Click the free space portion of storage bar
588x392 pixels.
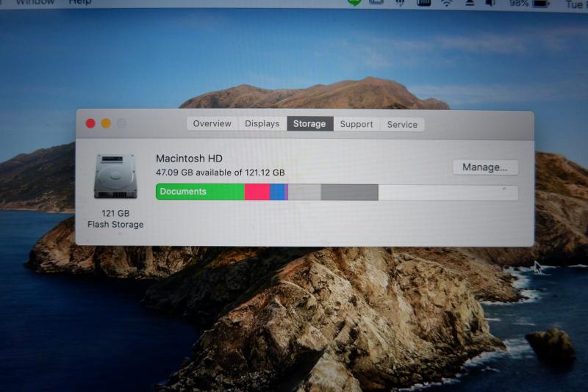pyautogui.click(x=448, y=193)
